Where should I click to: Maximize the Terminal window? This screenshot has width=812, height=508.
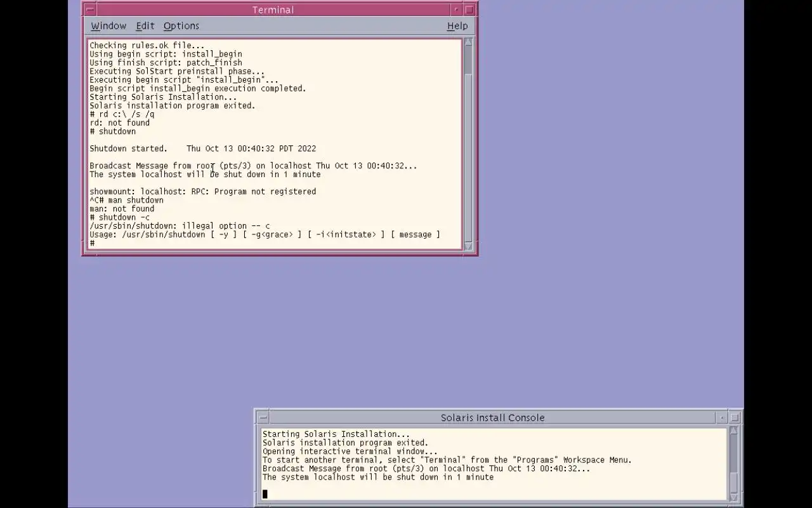coord(469,10)
